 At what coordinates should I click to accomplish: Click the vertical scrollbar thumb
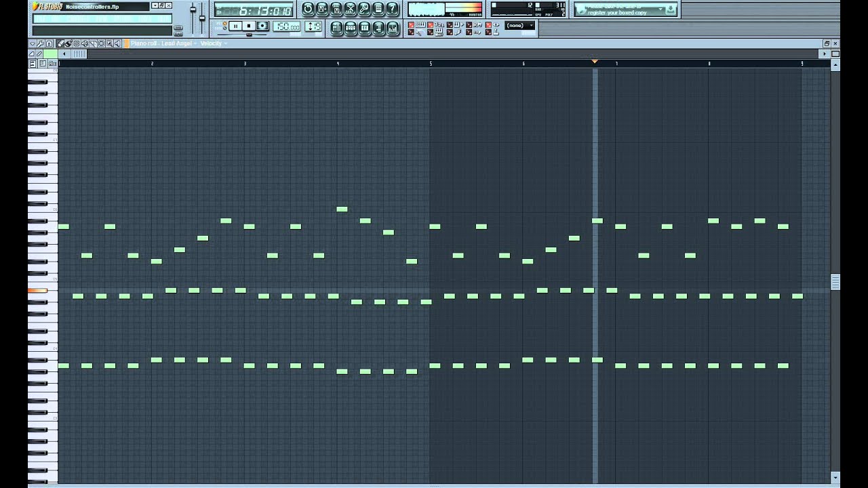pyautogui.click(x=835, y=282)
